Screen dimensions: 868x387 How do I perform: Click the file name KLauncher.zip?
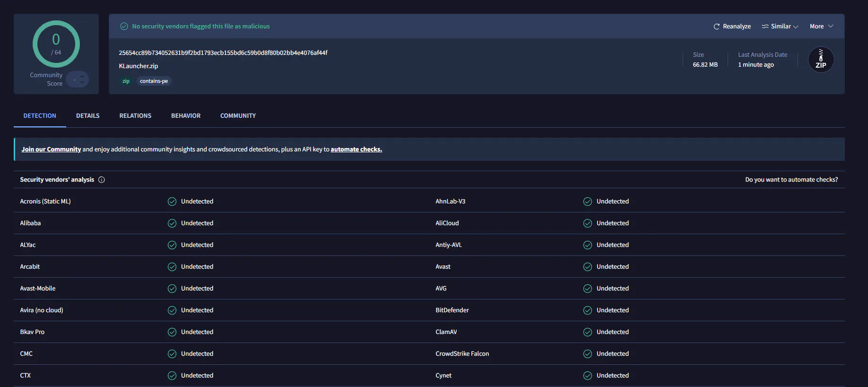(x=139, y=66)
